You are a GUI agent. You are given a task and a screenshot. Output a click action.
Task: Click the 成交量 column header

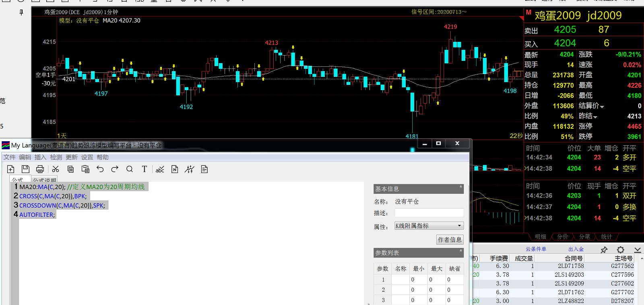coord(524,258)
